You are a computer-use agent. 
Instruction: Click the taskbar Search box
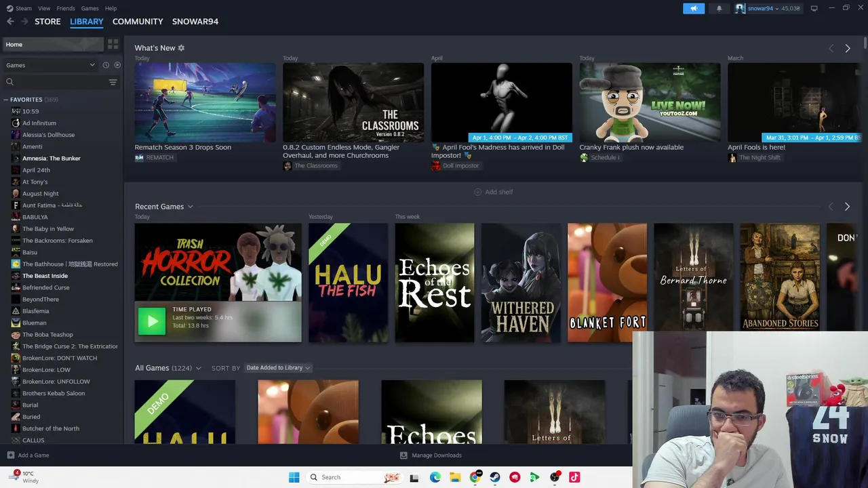[x=353, y=477]
